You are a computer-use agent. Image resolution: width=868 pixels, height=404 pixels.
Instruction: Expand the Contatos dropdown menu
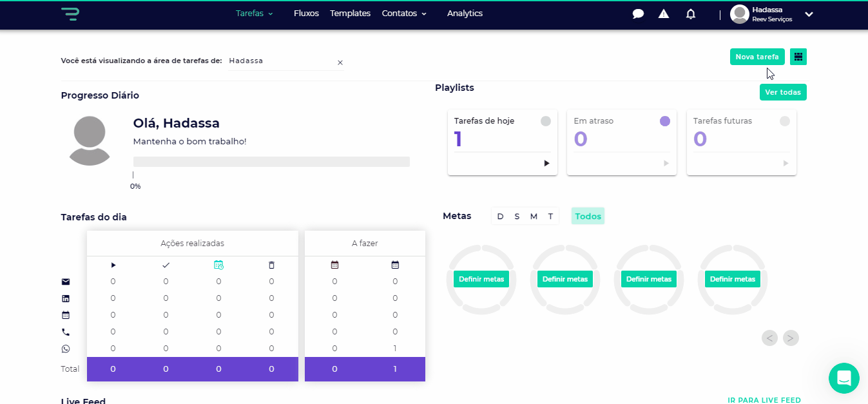404,14
